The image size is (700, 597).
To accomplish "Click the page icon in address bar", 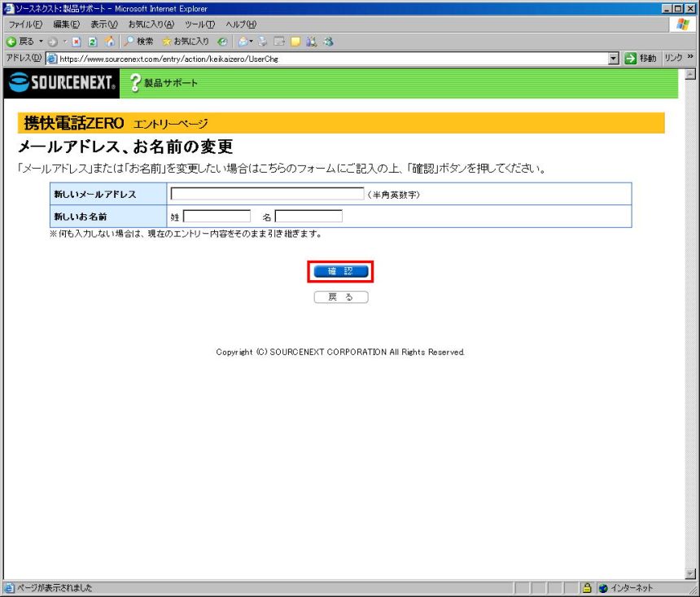I will [52, 59].
